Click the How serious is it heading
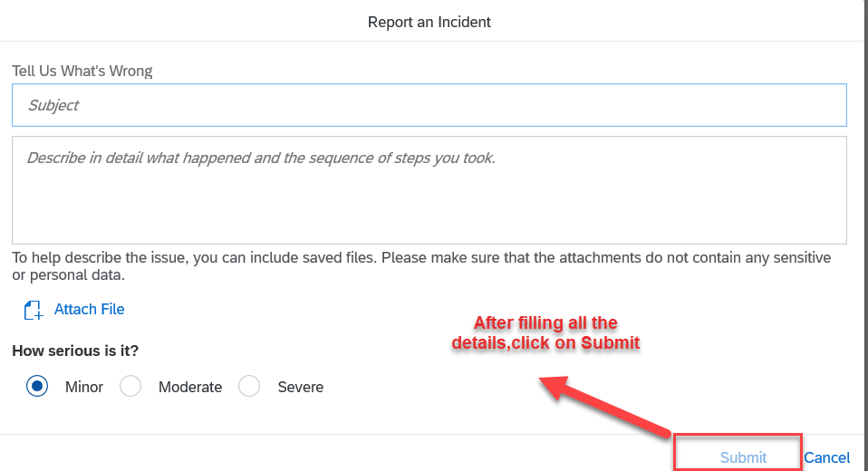The height and width of the screenshot is (471, 868). pyautogui.click(x=75, y=351)
